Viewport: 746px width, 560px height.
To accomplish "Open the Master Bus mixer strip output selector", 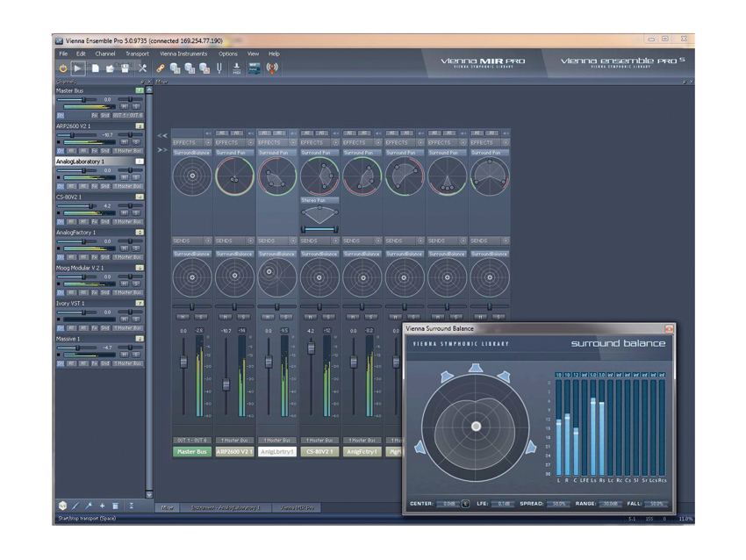I will coord(191,441).
